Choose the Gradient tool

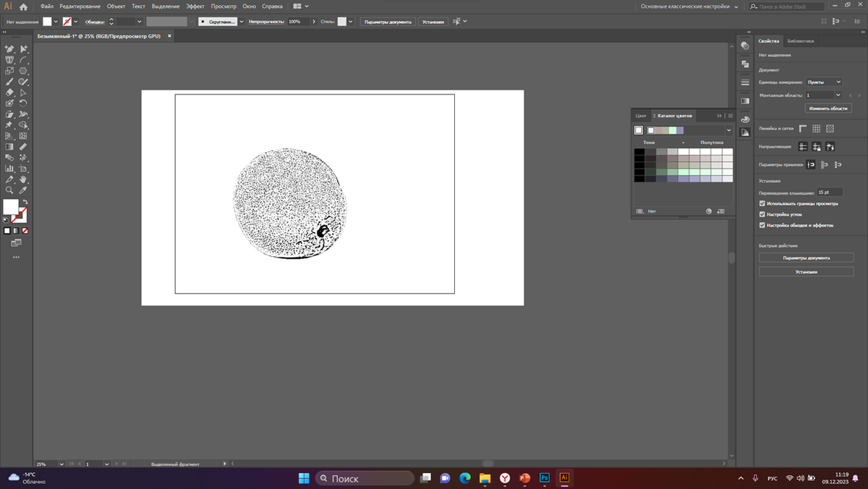pyautogui.click(x=9, y=147)
